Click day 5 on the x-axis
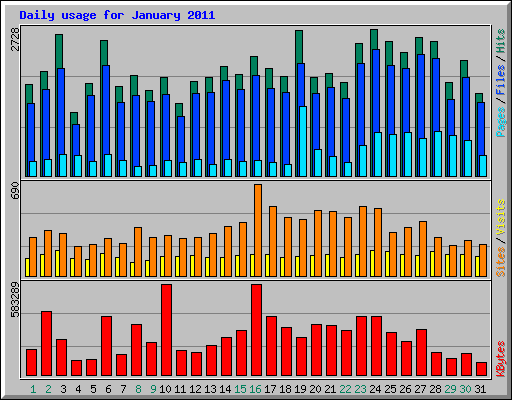This screenshot has height=400, width=512. [x=93, y=389]
